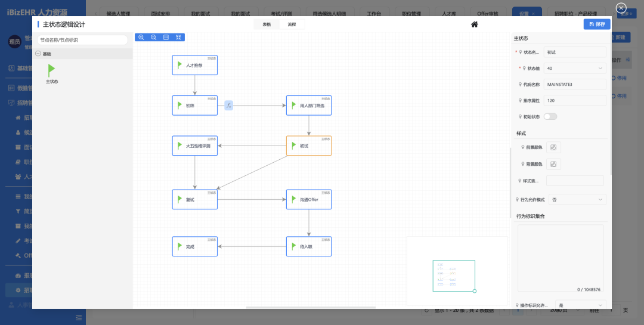Switch to the 表格 tab
Viewport: 644px width, 325px height.
[266, 24]
